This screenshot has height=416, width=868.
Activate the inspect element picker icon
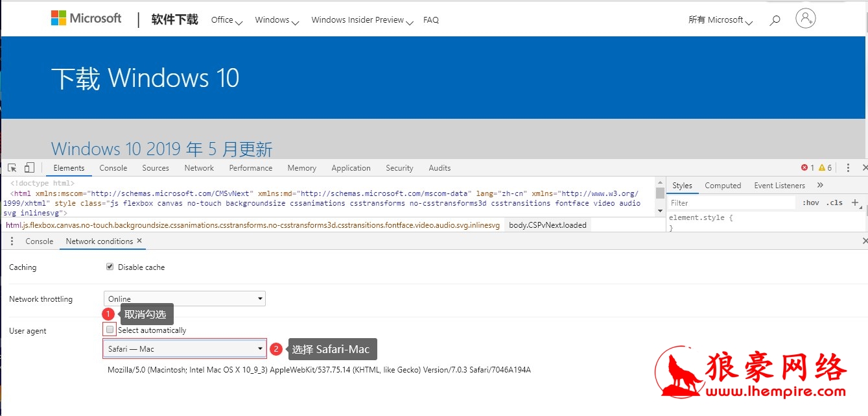(12, 167)
